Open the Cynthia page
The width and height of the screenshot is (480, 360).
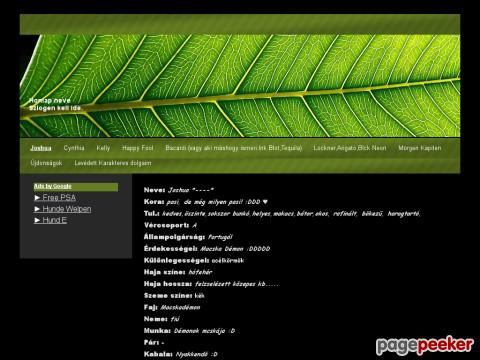(x=74, y=148)
